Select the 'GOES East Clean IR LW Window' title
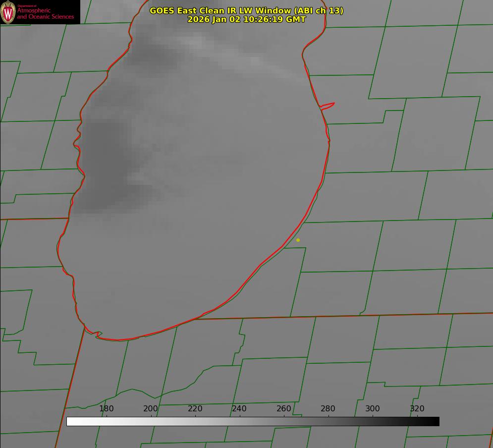The width and height of the screenshot is (493, 448). 246,10
